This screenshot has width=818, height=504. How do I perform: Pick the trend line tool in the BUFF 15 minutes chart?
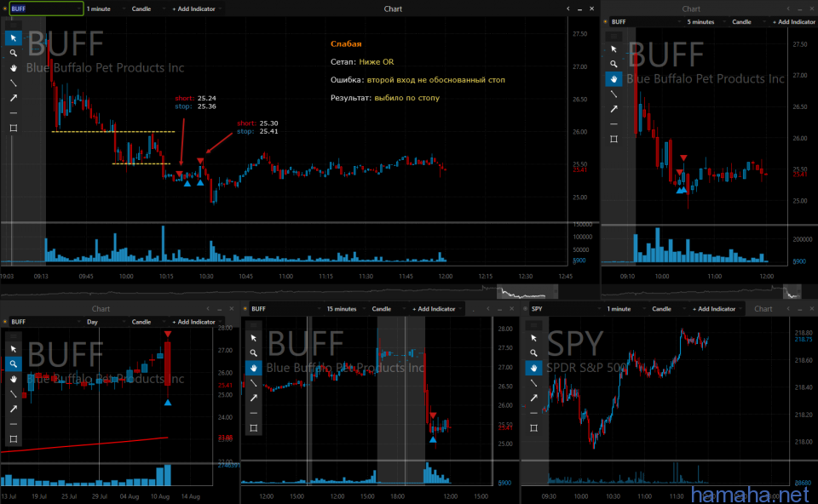(254, 383)
